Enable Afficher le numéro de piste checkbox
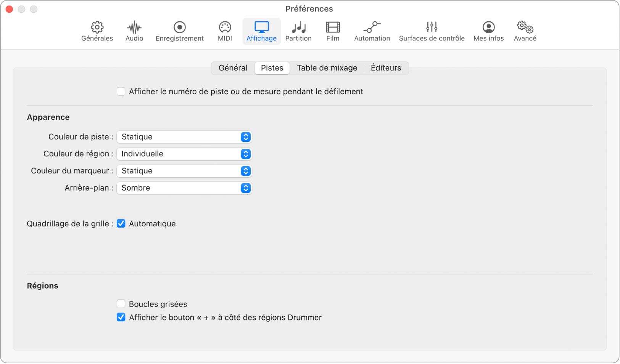Screen dimensions: 620x364 coord(121,91)
